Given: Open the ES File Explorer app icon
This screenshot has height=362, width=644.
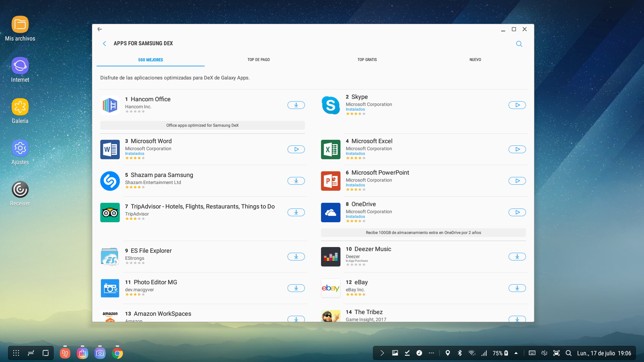Looking at the screenshot, I should coord(110,257).
